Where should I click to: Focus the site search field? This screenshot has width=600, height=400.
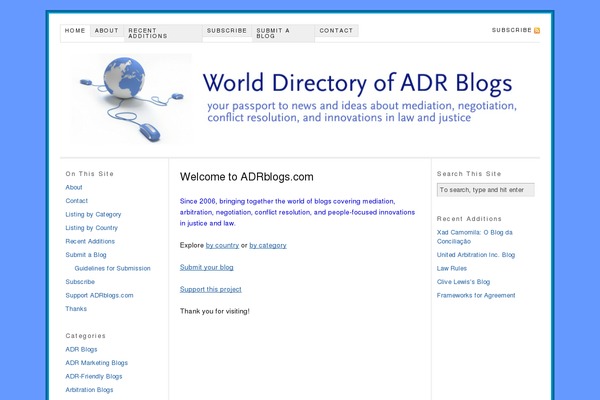coord(486,190)
